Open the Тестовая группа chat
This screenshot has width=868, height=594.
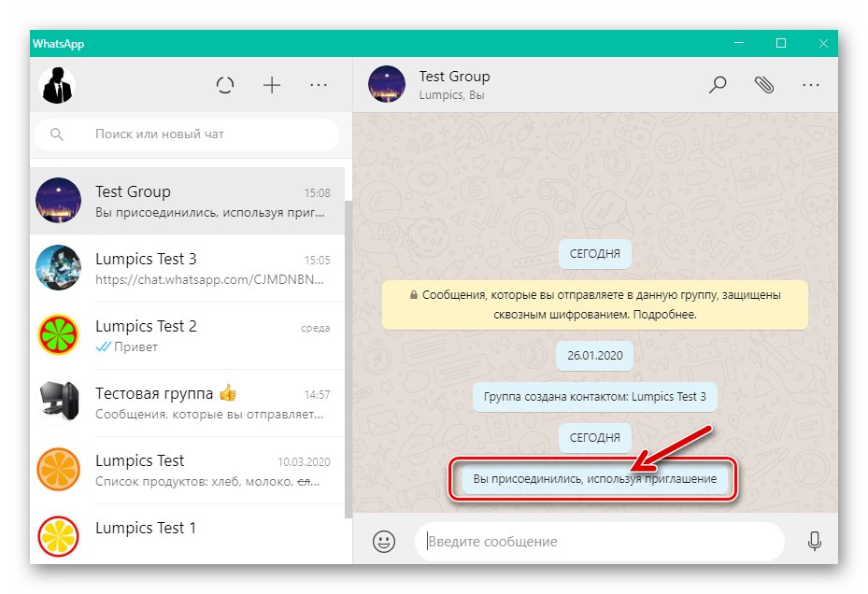point(187,403)
